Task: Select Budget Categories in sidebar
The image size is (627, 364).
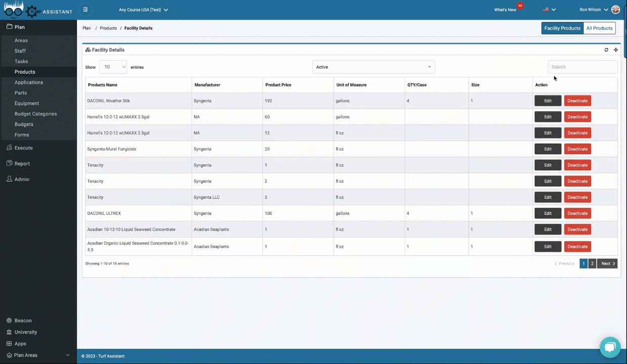Action: tap(35, 114)
